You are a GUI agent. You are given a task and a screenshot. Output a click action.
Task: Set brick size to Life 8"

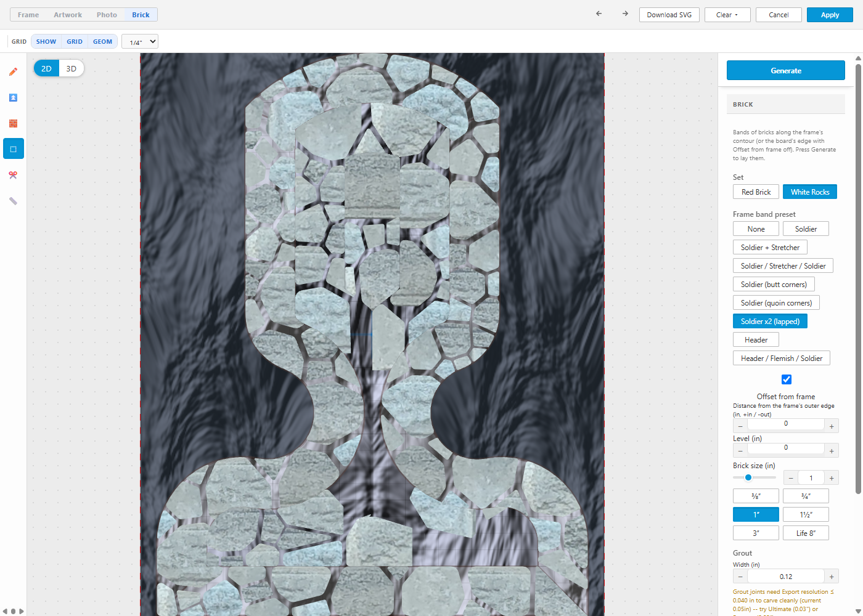pos(806,533)
